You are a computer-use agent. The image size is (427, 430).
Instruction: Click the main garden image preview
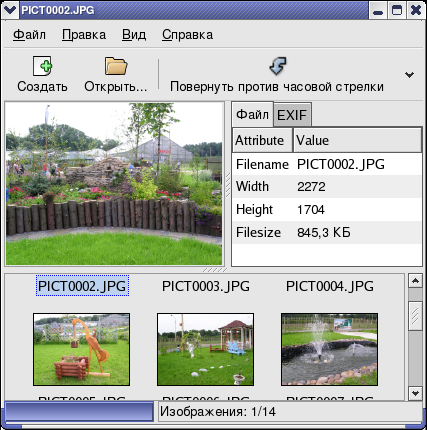(114, 184)
